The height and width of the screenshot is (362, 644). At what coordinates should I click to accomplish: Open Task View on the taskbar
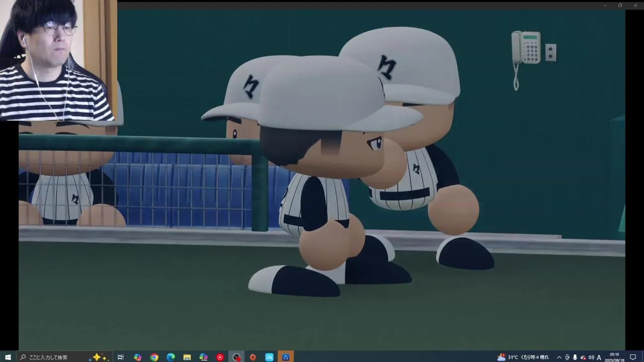coord(121,357)
